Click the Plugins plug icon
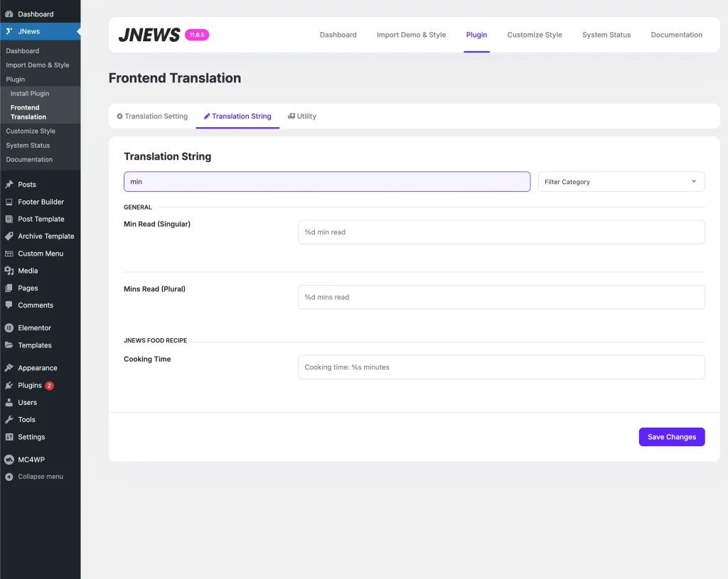Image resolution: width=728 pixels, height=579 pixels. [9, 386]
